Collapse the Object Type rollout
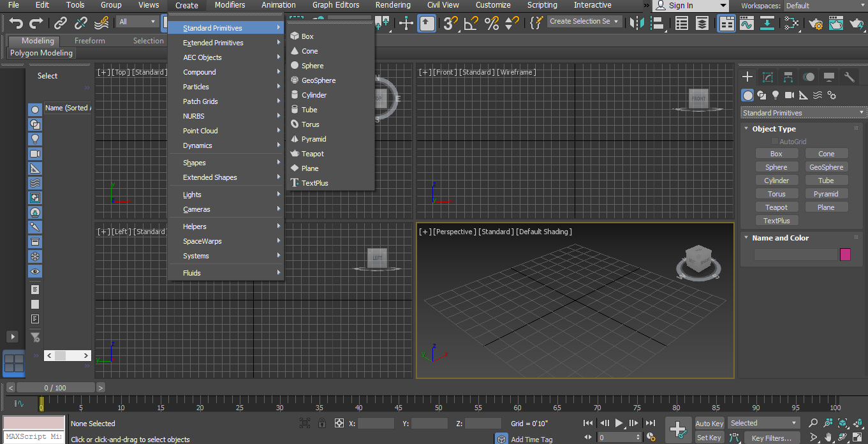The image size is (868, 444). [774, 129]
